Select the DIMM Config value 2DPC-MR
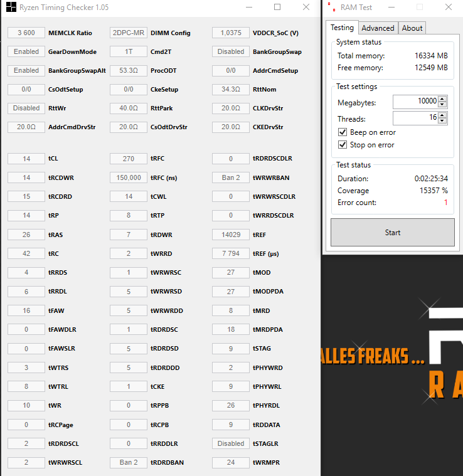Image resolution: width=463 pixels, height=476 pixels. 129,33
